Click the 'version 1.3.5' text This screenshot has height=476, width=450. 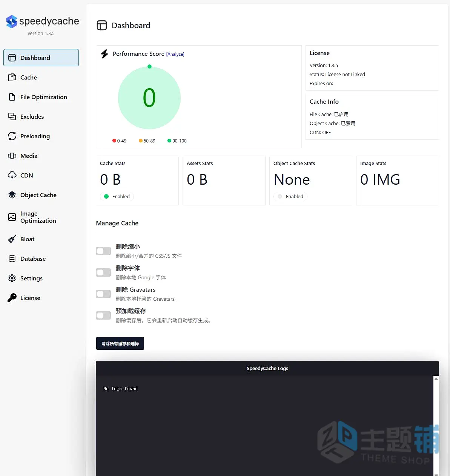41,33
